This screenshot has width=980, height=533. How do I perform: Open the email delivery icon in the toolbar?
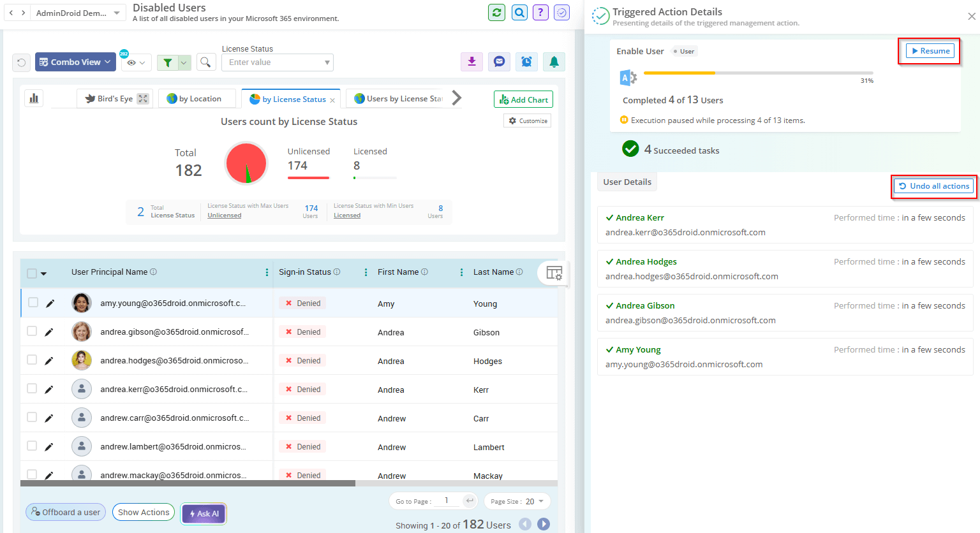pyautogui.click(x=499, y=61)
